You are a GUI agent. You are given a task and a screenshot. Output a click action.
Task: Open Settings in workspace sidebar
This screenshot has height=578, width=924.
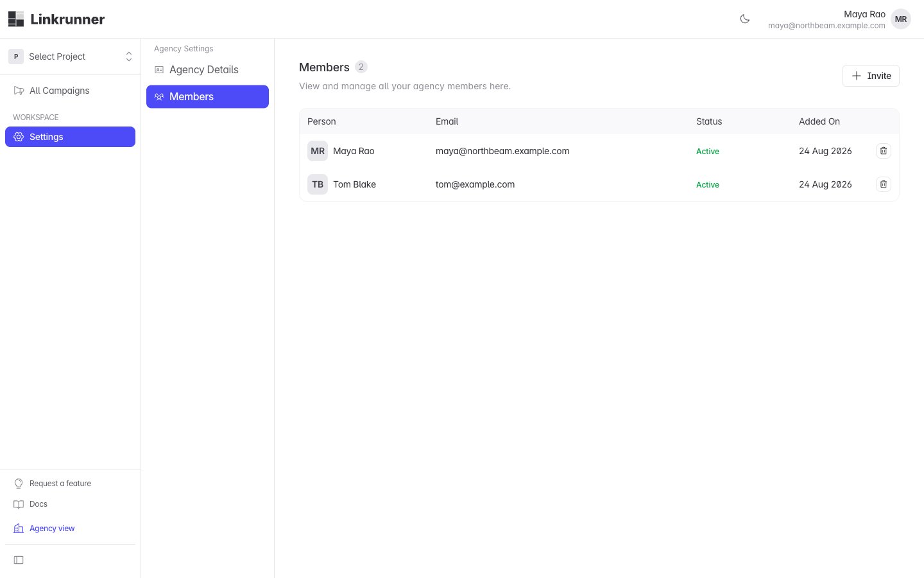coord(71,137)
